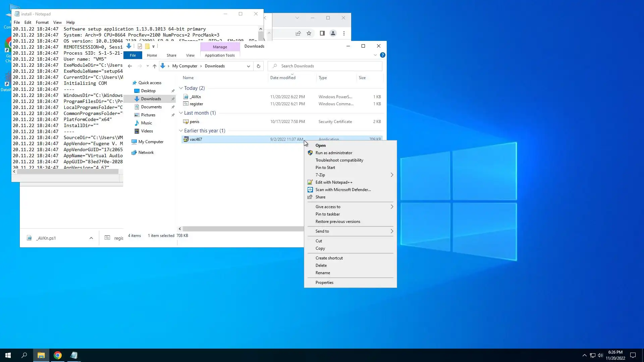
Task: Click Chrome three-dot menu icon
Action: pyautogui.click(x=344, y=33)
